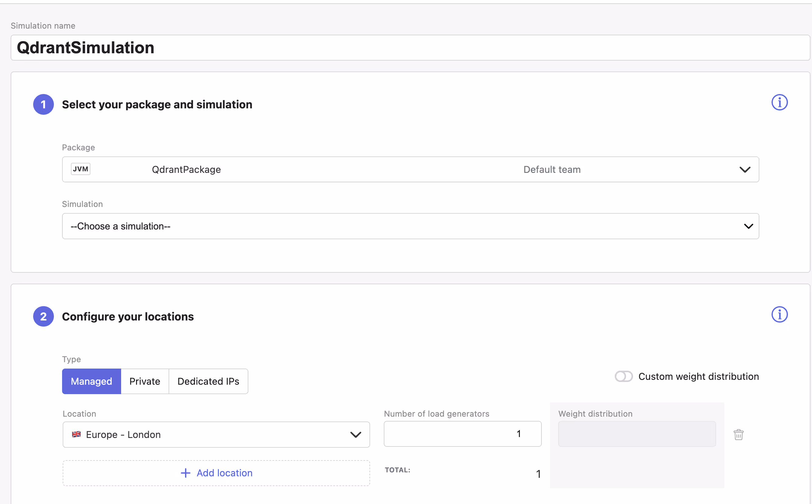This screenshot has height=504, width=812.
Task: Click the Custom weight distribution label
Action: pos(698,376)
